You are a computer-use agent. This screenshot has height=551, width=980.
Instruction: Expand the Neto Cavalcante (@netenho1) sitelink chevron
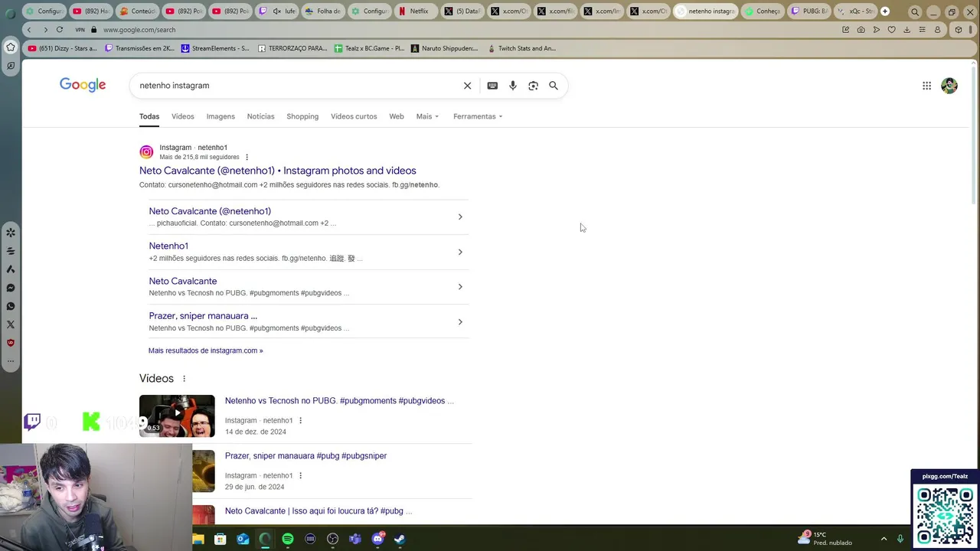coord(460,217)
